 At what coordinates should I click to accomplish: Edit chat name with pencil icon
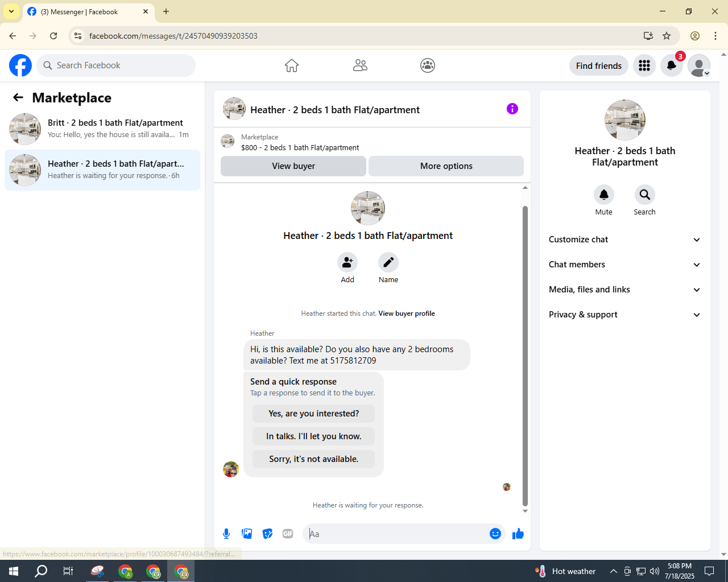388,262
